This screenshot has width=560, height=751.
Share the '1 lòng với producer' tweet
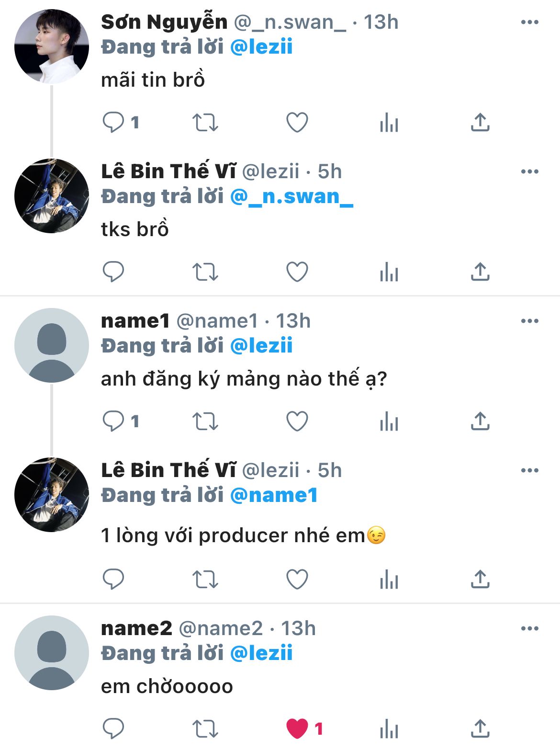[480, 579]
